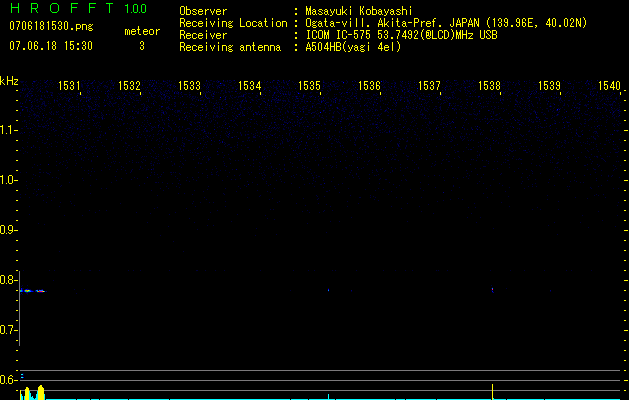Select antenna value A504HB(yagi 4el)
This screenshot has height=400, width=629.
[353, 47]
